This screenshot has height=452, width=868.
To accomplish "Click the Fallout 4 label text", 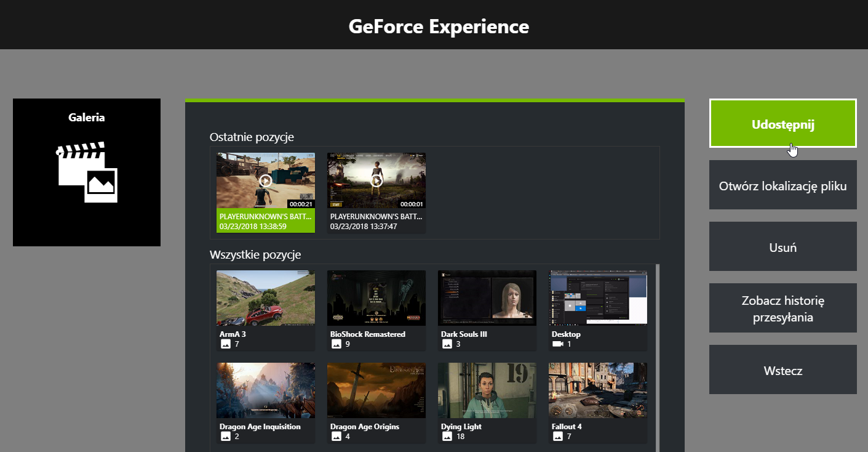I will click(x=567, y=427).
